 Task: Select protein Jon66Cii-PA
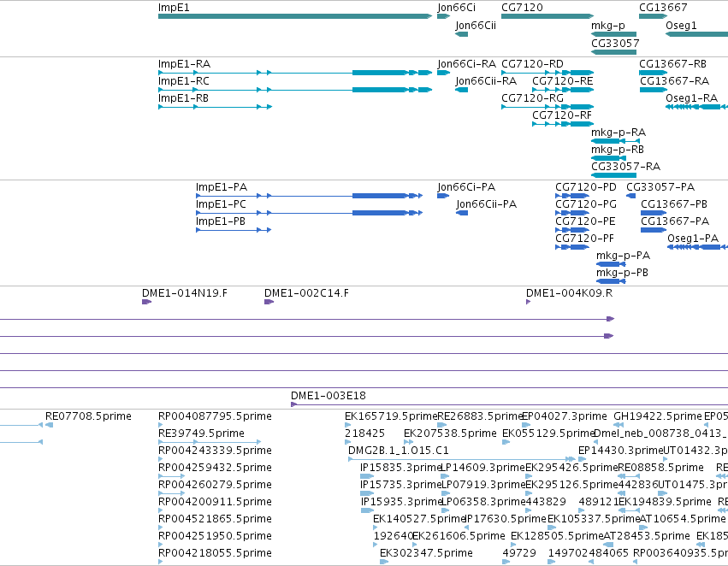tap(487, 204)
